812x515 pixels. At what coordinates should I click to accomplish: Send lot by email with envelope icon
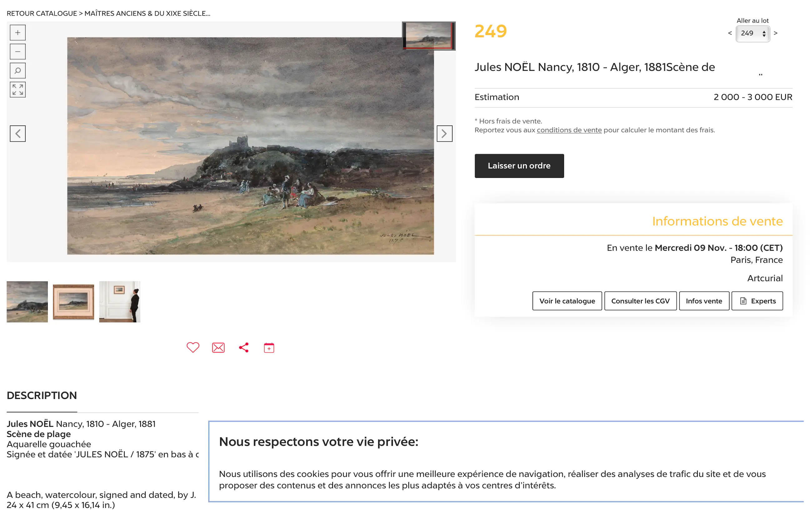pyautogui.click(x=218, y=347)
